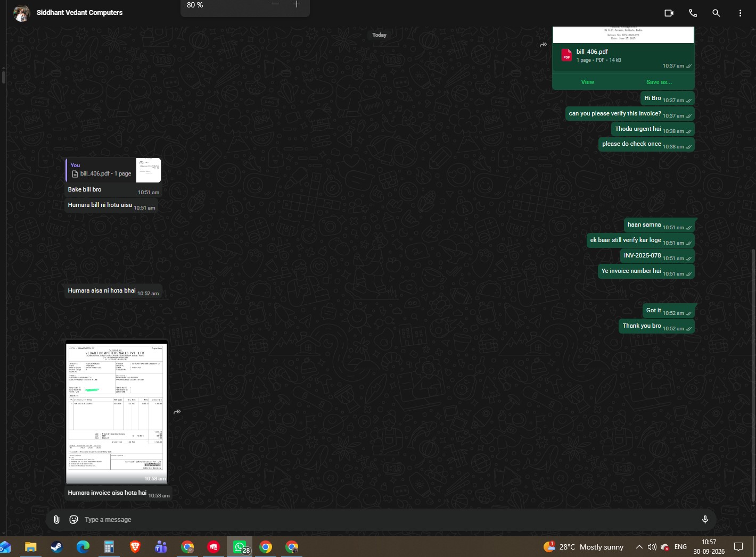Image resolution: width=756 pixels, height=557 pixels.
Task: Click the chat scrollbar on the right
Action: pyautogui.click(x=752, y=375)
